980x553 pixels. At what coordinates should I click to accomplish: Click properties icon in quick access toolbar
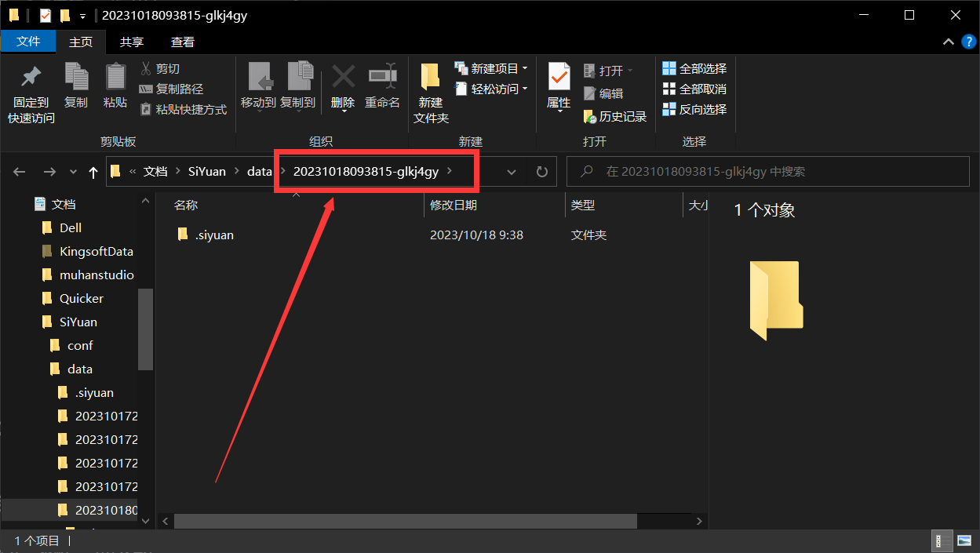click(46, 15)
